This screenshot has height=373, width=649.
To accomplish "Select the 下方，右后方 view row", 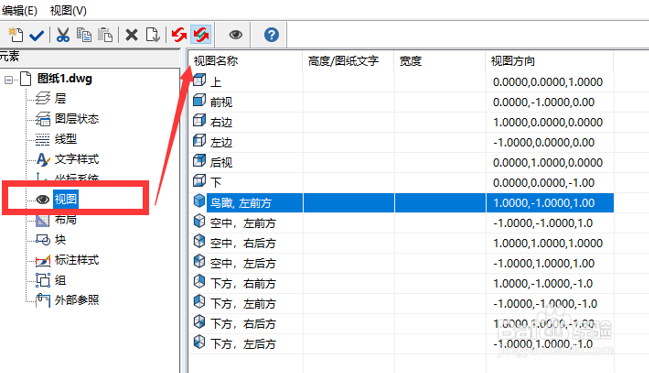I will [401, 324].
